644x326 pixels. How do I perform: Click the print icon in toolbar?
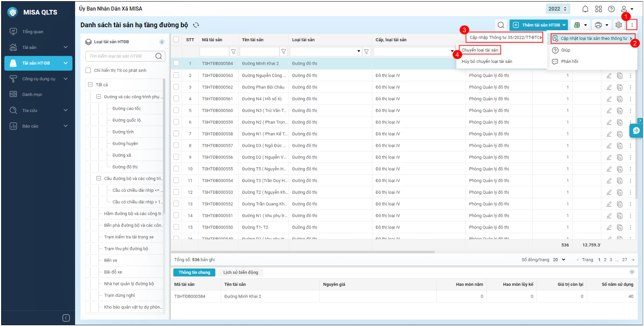click(x=599, y=25)
